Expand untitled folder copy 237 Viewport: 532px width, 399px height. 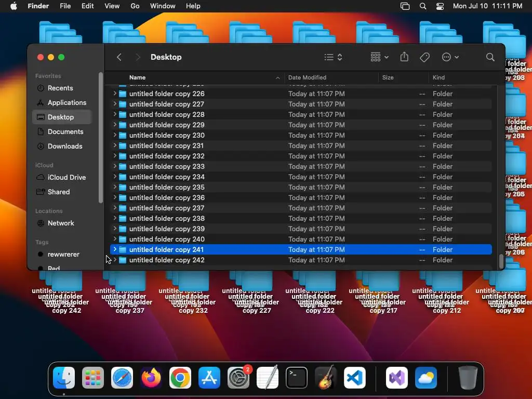tap(115, 208)
